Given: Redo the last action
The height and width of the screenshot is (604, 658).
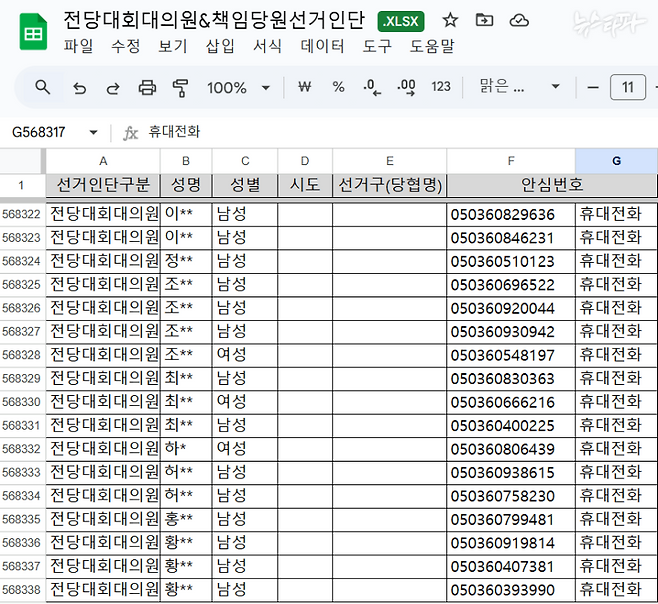Looking at the screenshot, I should 112,88.
